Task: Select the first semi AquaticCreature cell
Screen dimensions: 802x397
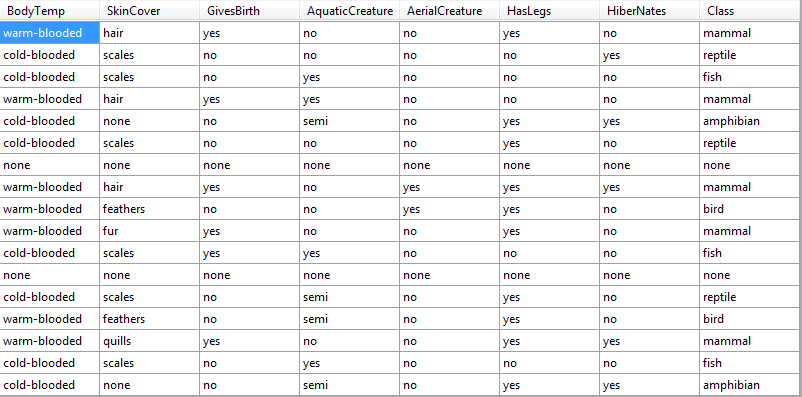Action: pyautogui.click(x=350, y=121)
